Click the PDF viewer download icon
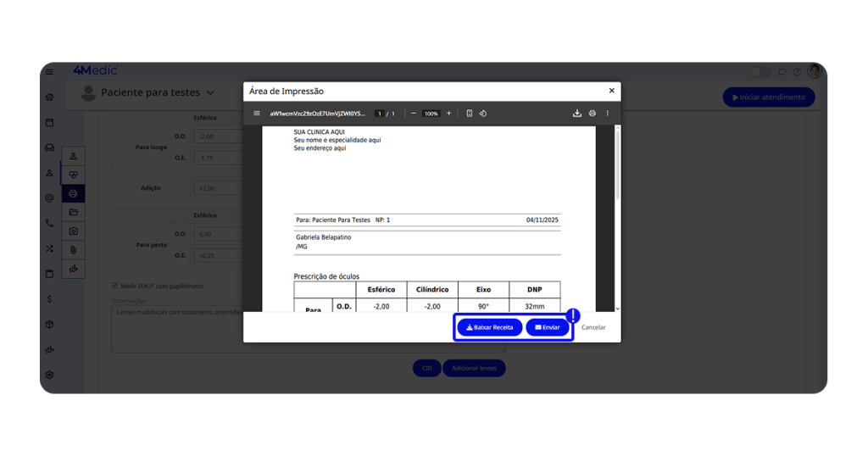The width and height of the screenshot is (868, 456). pyautogui.click(x=577, y=114)
